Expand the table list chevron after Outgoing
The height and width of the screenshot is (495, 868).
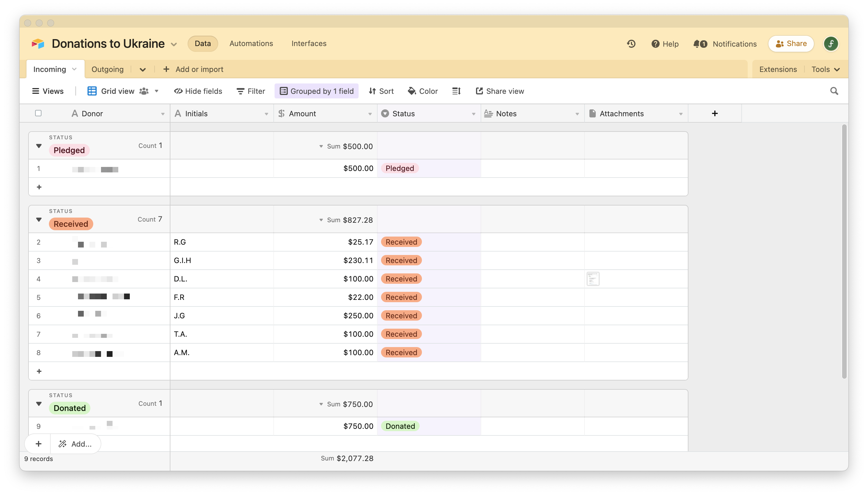click(143, 69)
